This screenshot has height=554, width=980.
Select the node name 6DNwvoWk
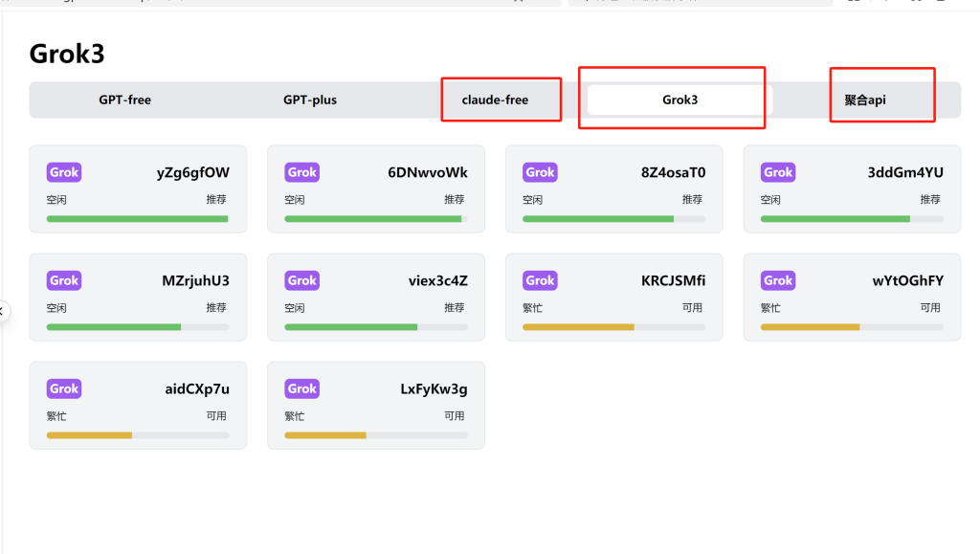(428, 172)
